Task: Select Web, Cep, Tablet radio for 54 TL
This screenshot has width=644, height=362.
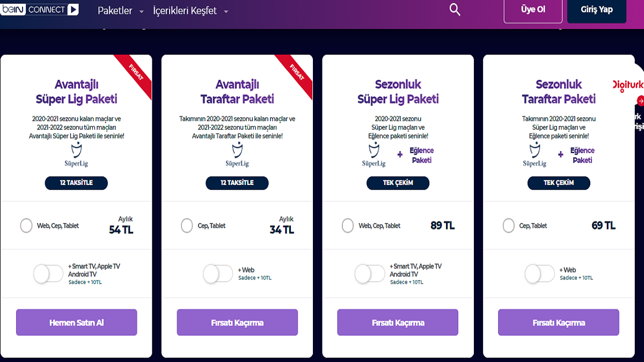Action: click(x=26, y=226)
